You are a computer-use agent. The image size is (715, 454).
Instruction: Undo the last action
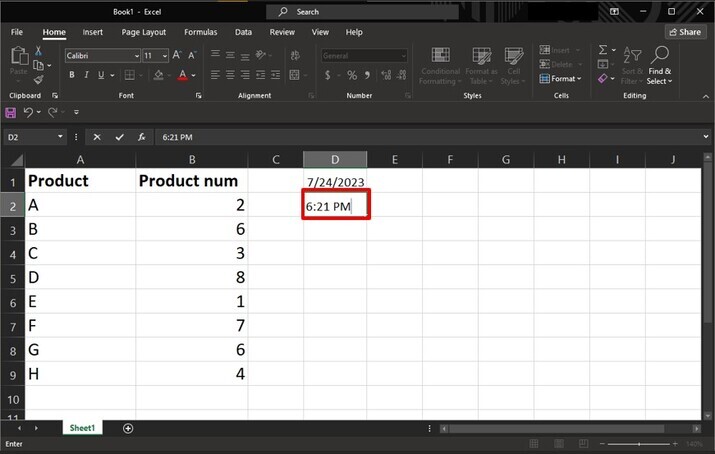28,112
